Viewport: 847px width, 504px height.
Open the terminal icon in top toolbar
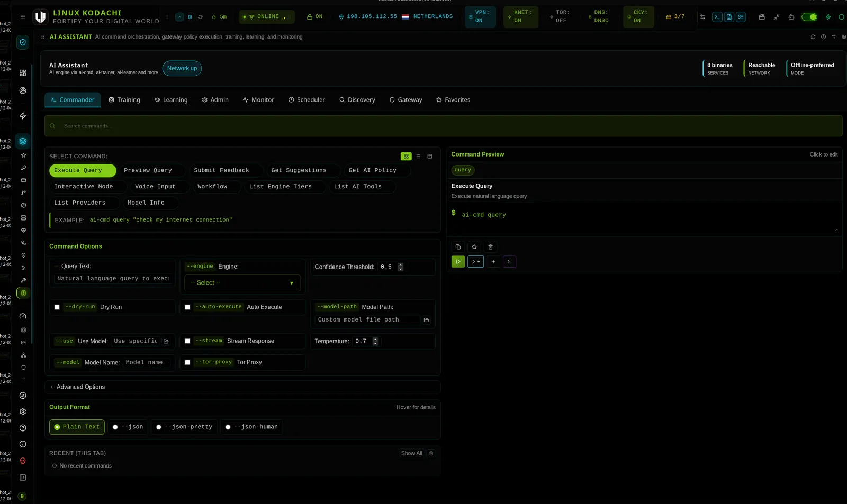pos(717,17)
